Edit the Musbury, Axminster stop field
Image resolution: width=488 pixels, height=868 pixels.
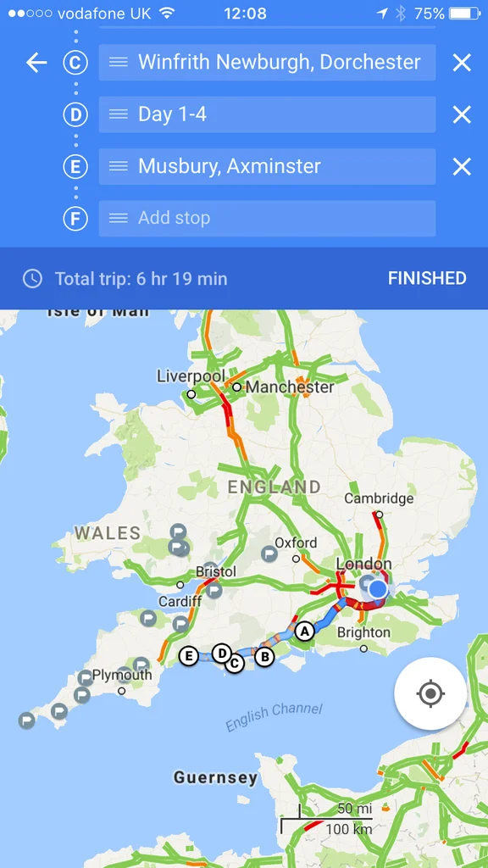click(267, 167)
